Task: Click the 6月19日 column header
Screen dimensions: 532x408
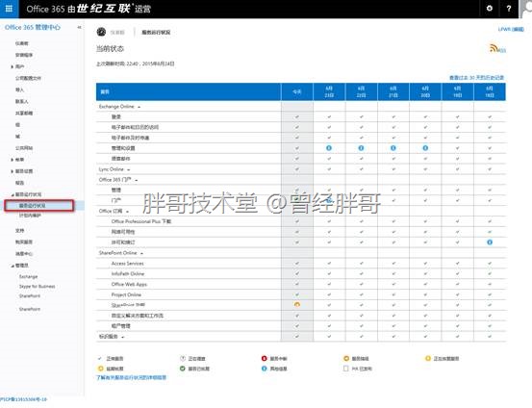Action: 457,91
